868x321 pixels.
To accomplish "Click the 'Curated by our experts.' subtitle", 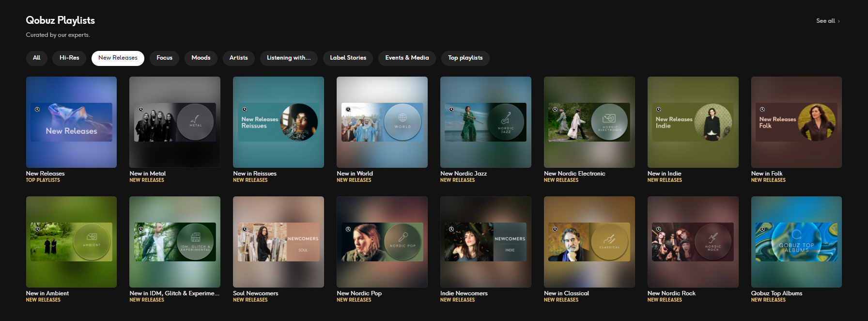I will pos(58,35).
